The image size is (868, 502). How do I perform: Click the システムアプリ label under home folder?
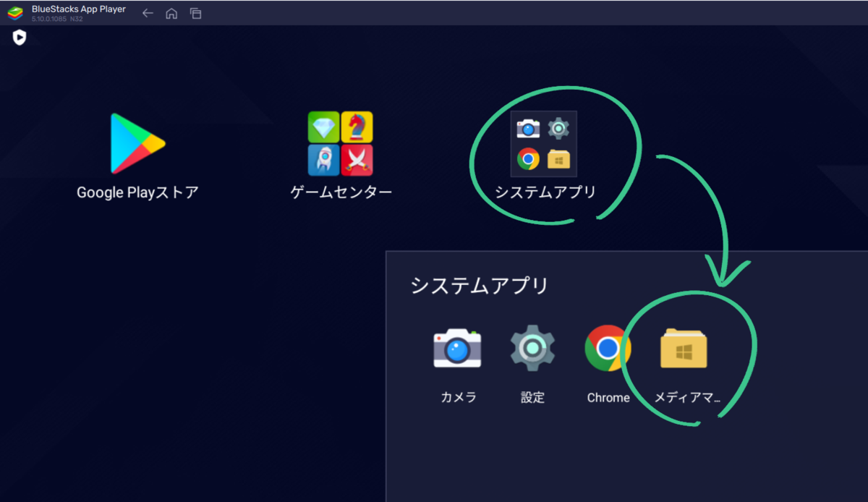545,192
